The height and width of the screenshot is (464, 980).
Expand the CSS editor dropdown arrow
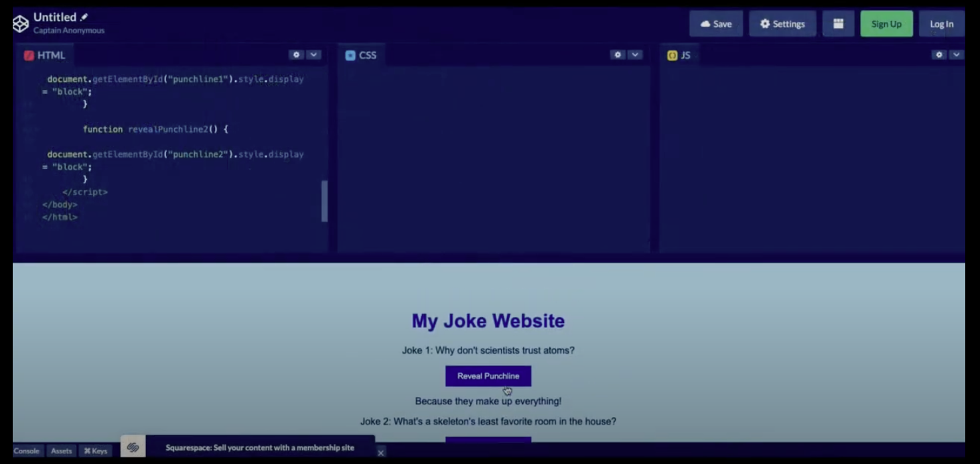click(x=635, y=55)
